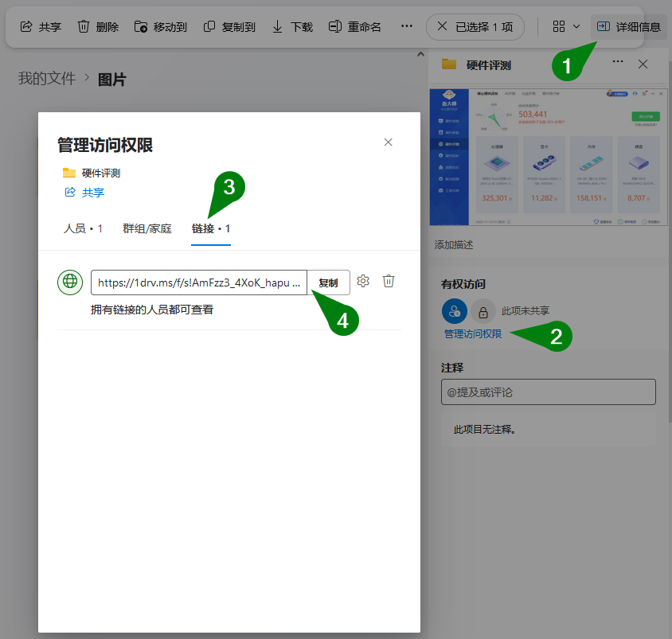Click 添加描述 to add a description

[x=452, y=244]
